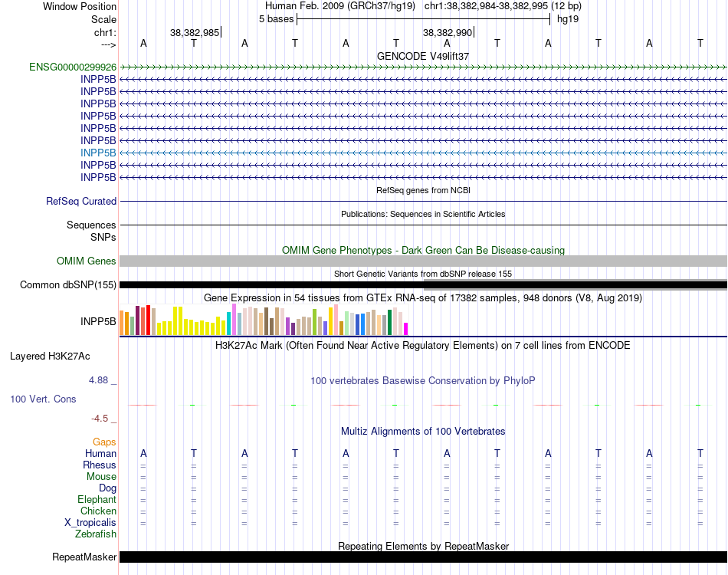Select the light-blue INPP5B transcript label
Image resolution: width=728 pixels, height=575 pixels.
(x=98, y=153)
